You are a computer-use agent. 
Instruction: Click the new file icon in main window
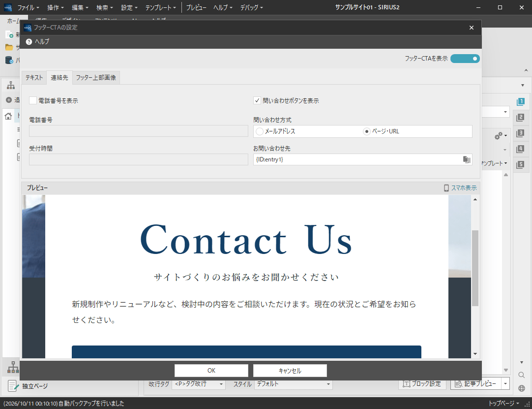[9, 34]
